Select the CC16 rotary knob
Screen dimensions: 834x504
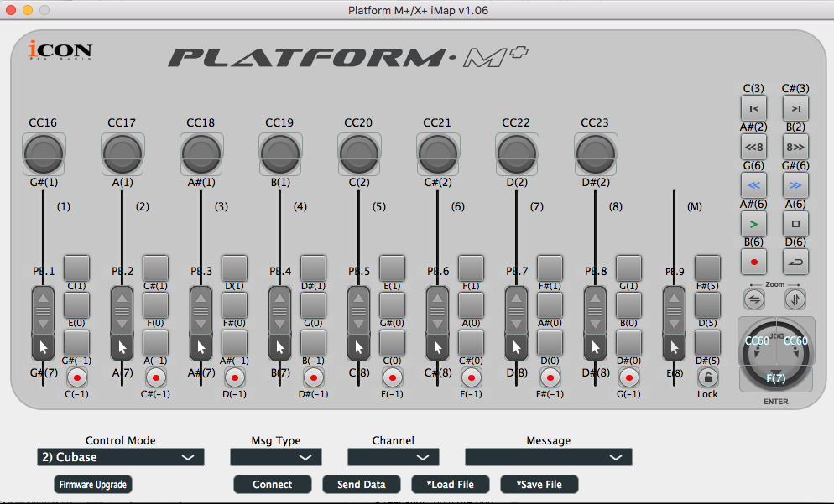click(44, 154)
